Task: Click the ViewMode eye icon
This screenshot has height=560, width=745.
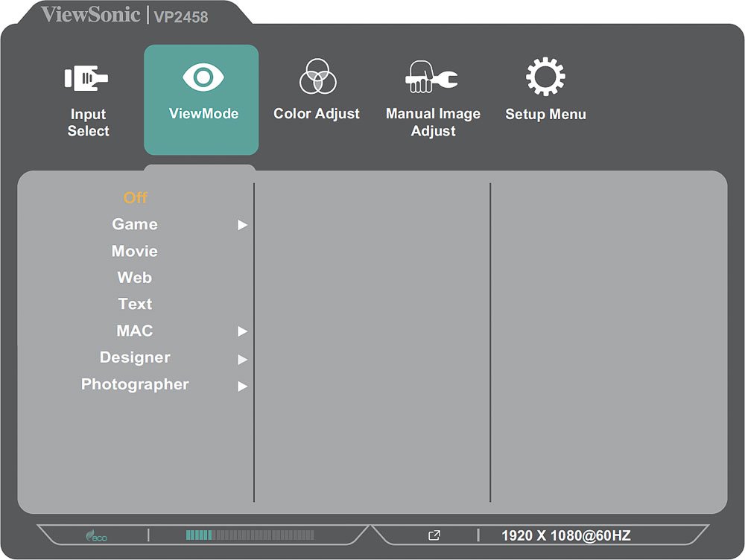Action: pyautogui.click(x=203, y=78)
